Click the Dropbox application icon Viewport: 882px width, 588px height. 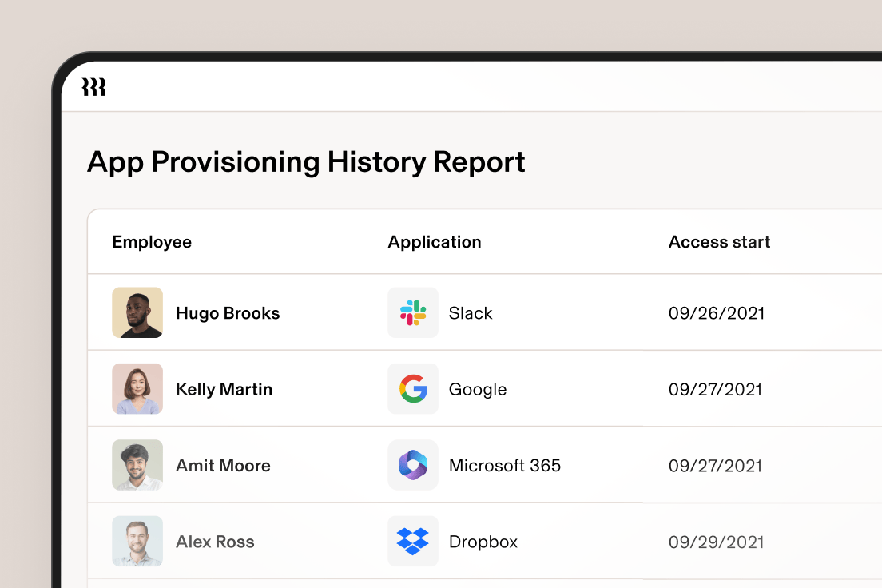[413, 541]
